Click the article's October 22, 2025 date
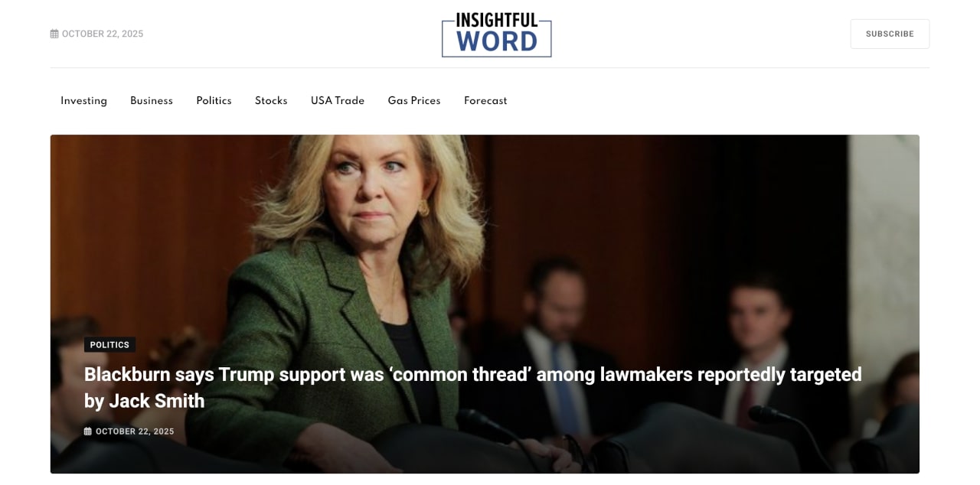The width and height of the screenshot is (980, 485). pos(135,431)
